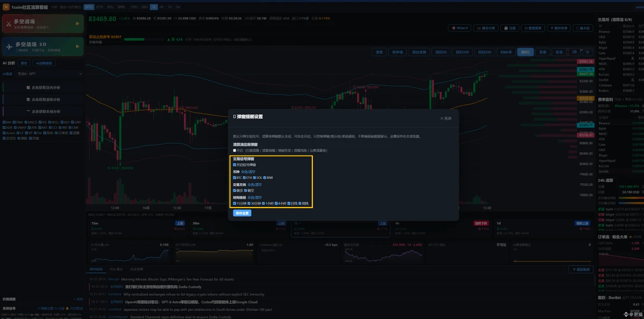
Task: Open the 'Morning Minute: Bitcoin Tops JPMorgan's' headline
Action: [178, 279]
